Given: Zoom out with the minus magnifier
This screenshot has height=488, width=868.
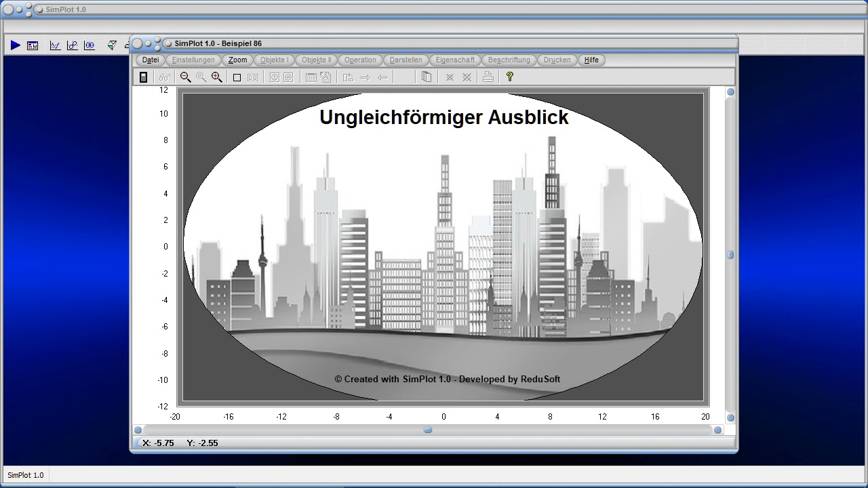Looking at the screenshot, I should click(185, 77).
